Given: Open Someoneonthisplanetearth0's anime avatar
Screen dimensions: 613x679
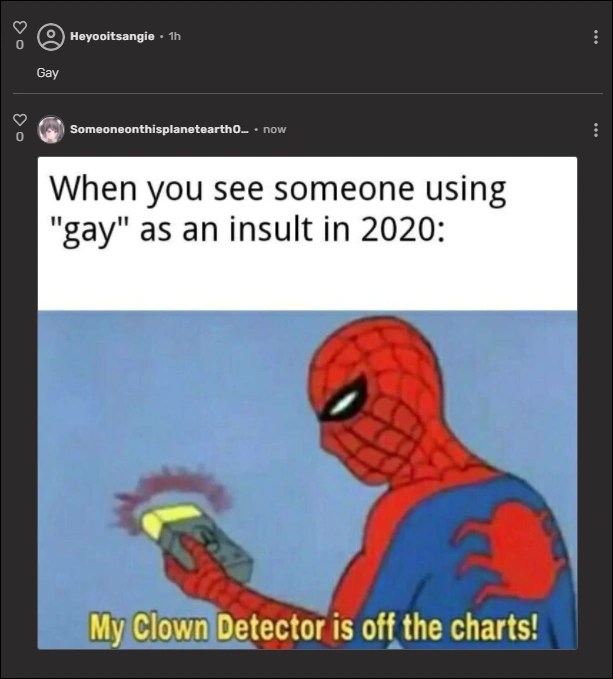Looking at the screenshot, I should click(x=51, y=129).
